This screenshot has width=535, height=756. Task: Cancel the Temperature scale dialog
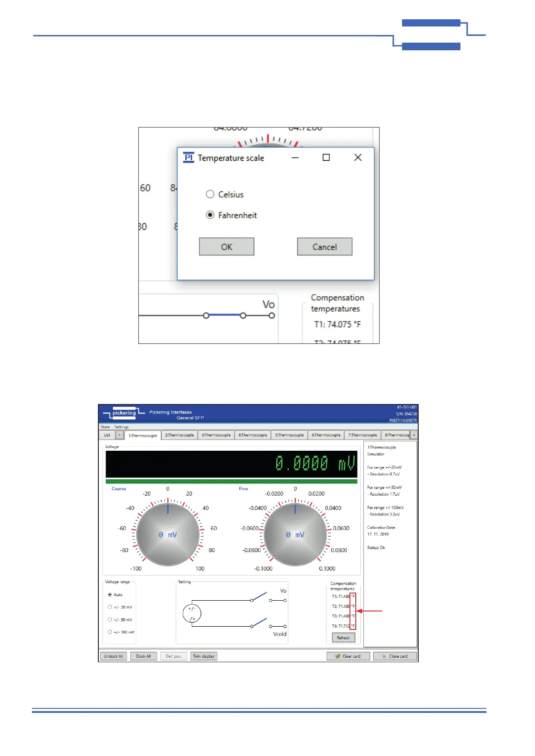(324, 247)
